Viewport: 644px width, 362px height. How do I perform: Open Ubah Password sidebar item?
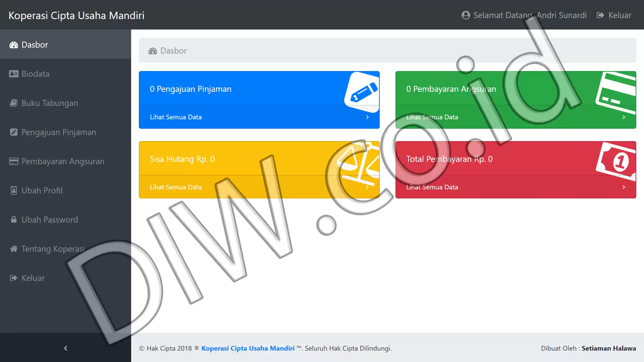[65, 220]
